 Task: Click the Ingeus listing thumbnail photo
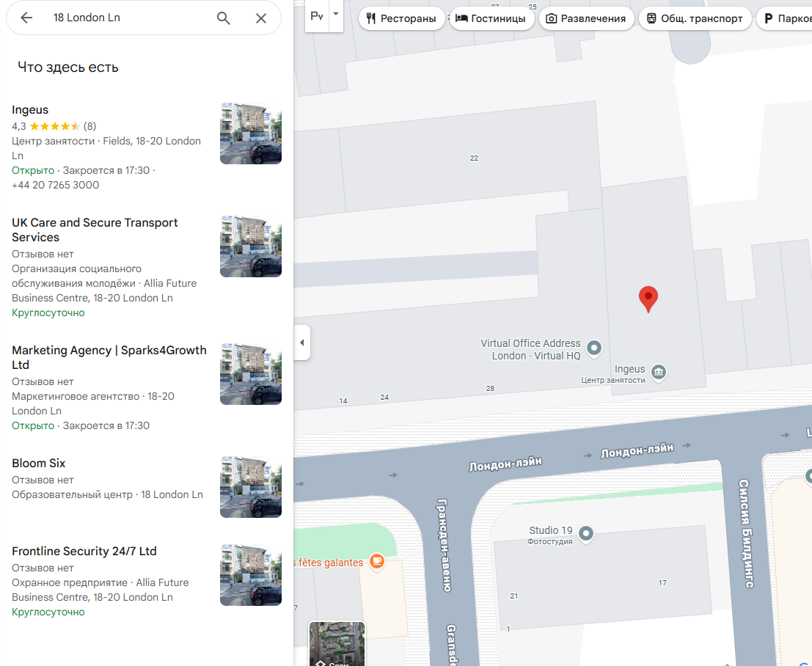click(251, 133)
